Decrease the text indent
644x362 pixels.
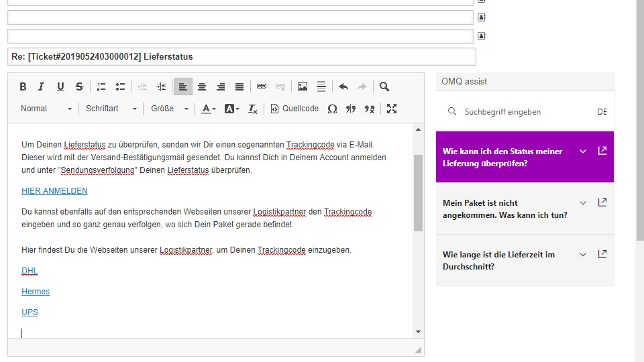pyautogui.click(x=142, y=86)
